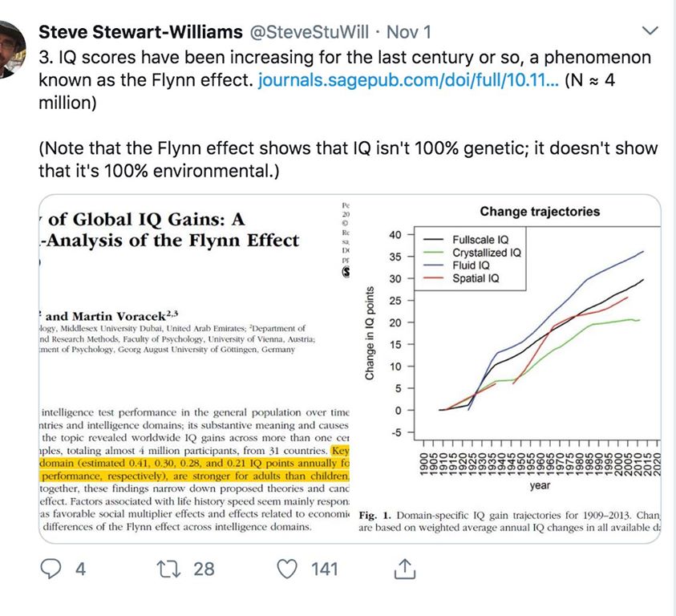Screen dimensions: 676x616
Task: Like the tweet with the heart icon
Action: click(x=286, y=569)
